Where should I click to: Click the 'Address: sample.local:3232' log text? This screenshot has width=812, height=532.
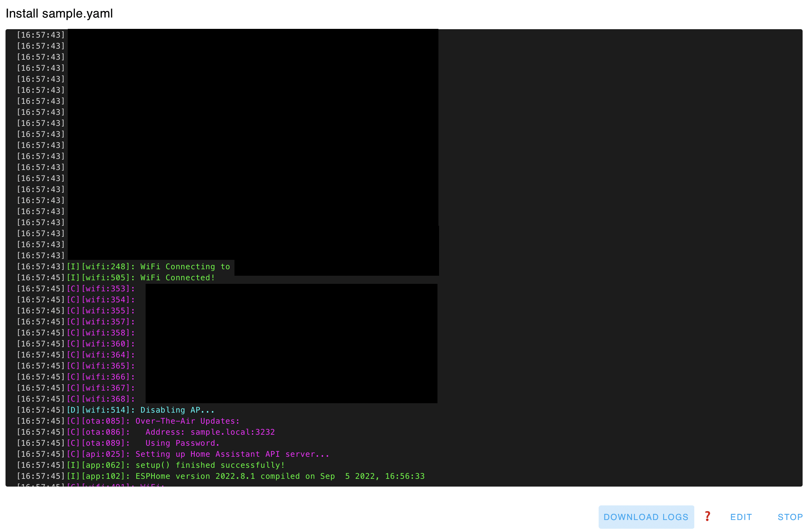[x=210, y=432]
